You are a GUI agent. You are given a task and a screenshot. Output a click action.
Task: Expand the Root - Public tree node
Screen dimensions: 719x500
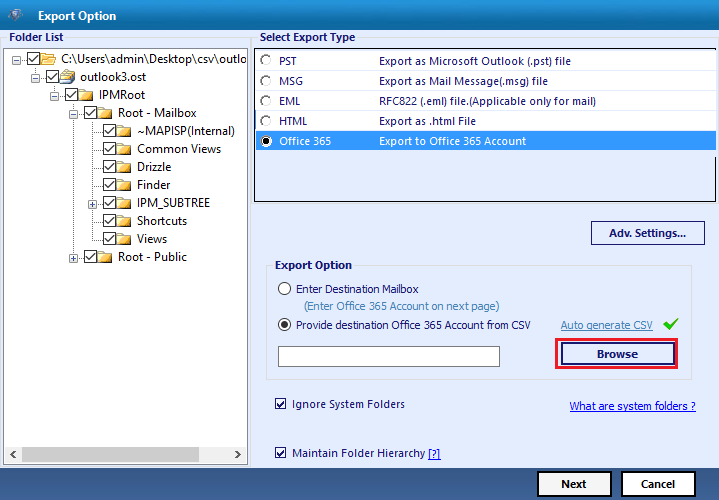tap(73, 259)
